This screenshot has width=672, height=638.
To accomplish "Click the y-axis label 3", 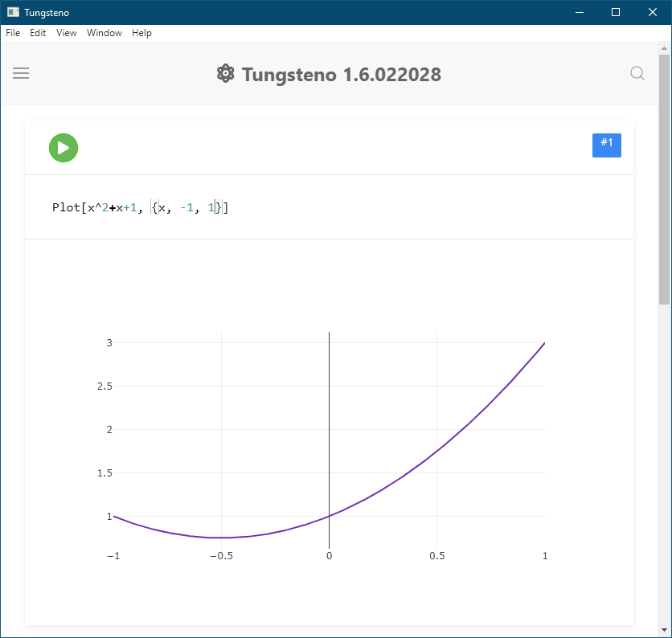I will point(109,343).
